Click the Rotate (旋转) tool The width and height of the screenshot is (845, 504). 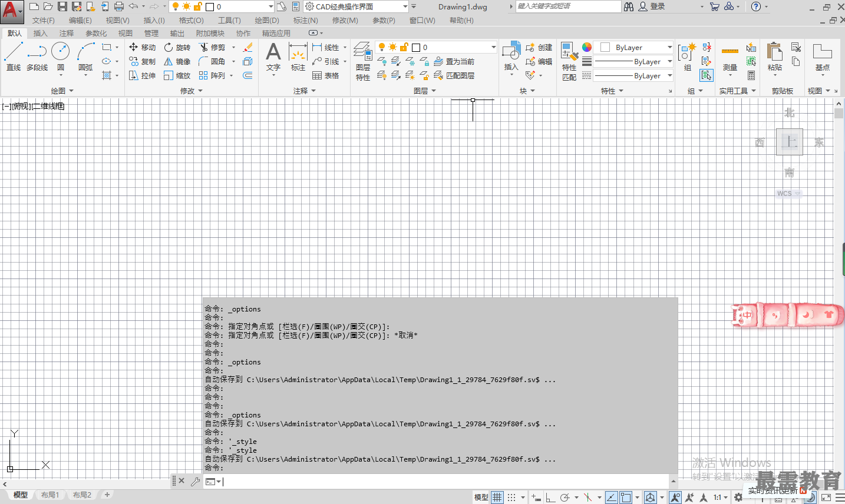click(177, 47)
